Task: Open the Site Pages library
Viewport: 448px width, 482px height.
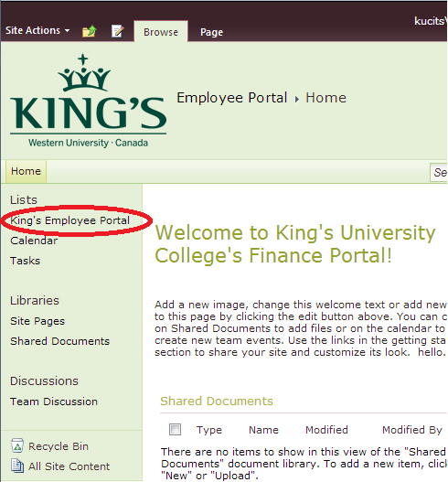Action: click(37, 321)
